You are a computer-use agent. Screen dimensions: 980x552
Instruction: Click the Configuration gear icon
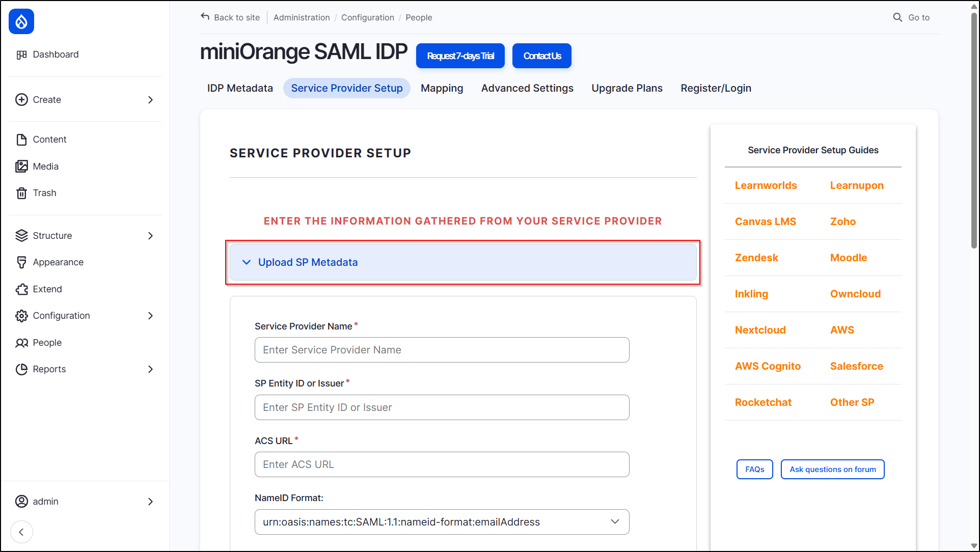21,316
